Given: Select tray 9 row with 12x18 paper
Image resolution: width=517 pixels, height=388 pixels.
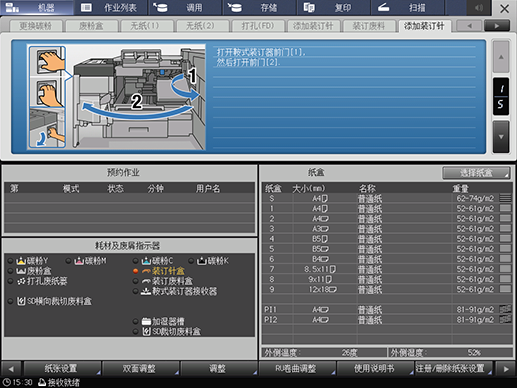Looking at the screenshot, I should pos(387,289).
